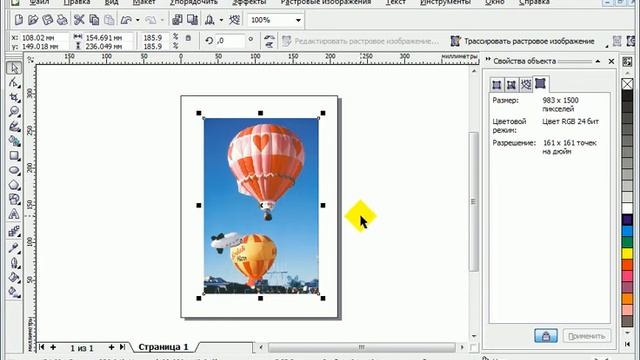This screenshot has width=640, height=360.
Task: Cut selection with scissors icon
Action: 79,20
